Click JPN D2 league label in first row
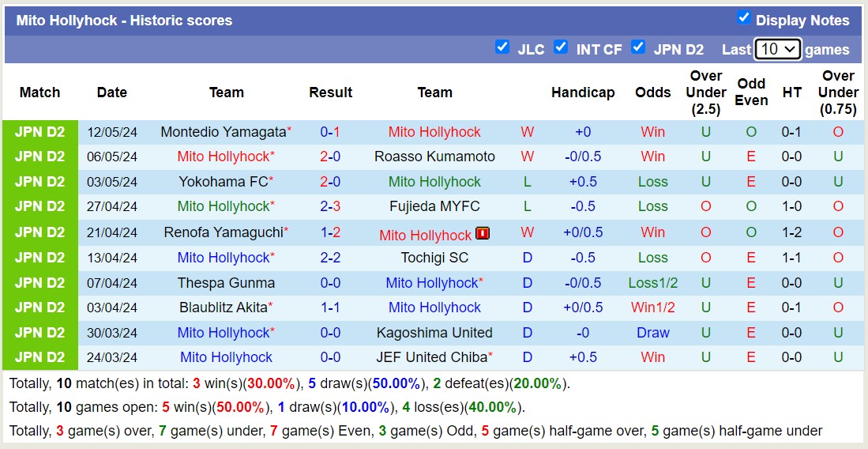The image size is (868, 449). pos(39,132)
